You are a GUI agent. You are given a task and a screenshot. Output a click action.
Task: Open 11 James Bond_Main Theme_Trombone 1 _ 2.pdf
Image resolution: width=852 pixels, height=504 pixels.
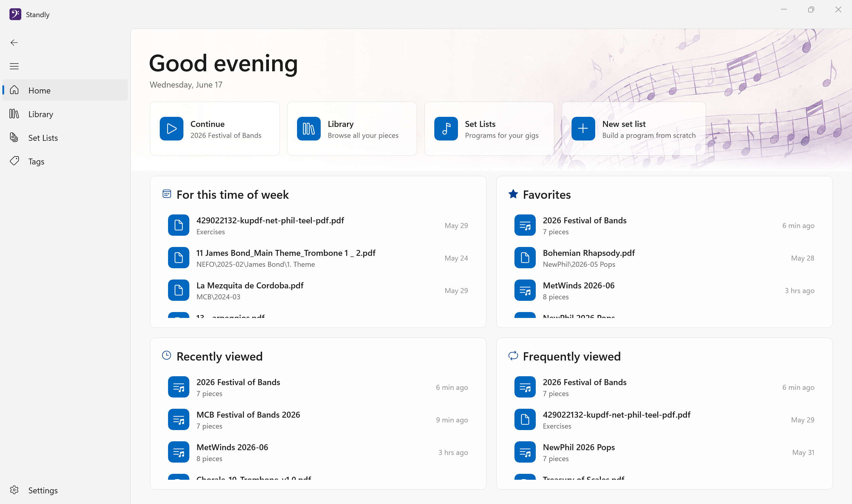pos(318,258)
